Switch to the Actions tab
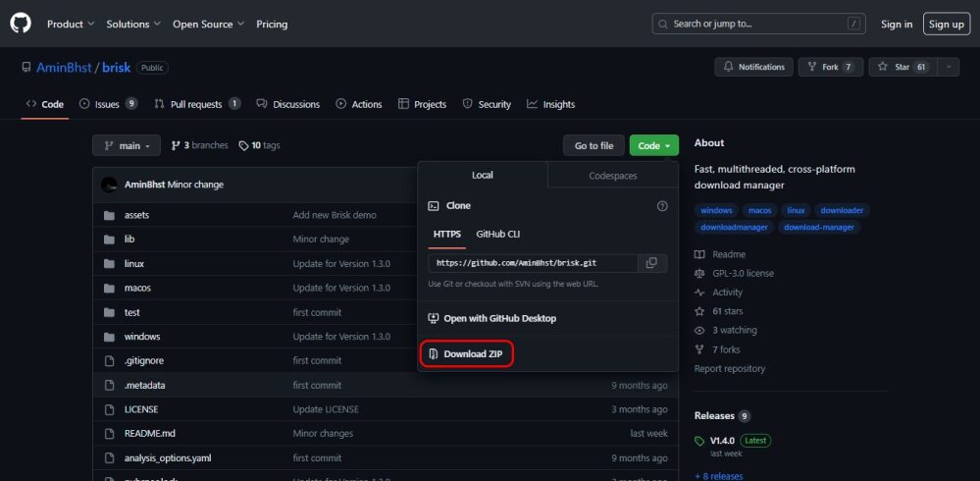The image size is (980, 481). 359,104
